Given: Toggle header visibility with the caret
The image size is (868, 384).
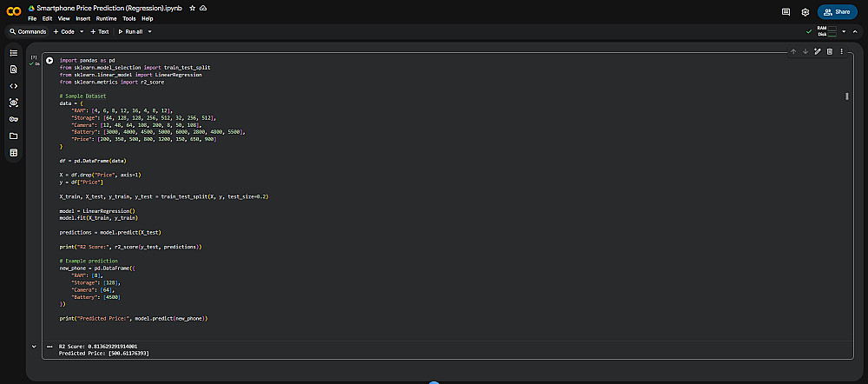Looking at the screenshot, I should pos(856,31).
